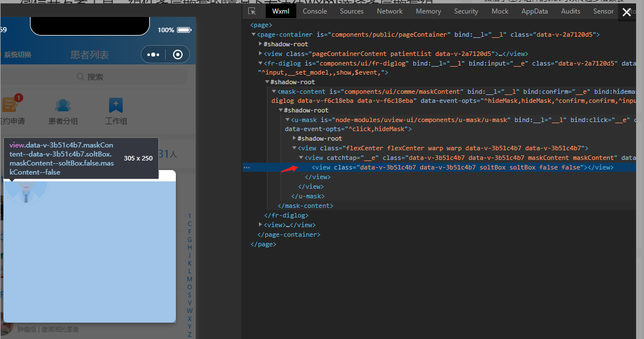This screenshot has height=339, width=644.
Task: Collapse the maskContent catchtap view node
Action: [x=301, y=158]
